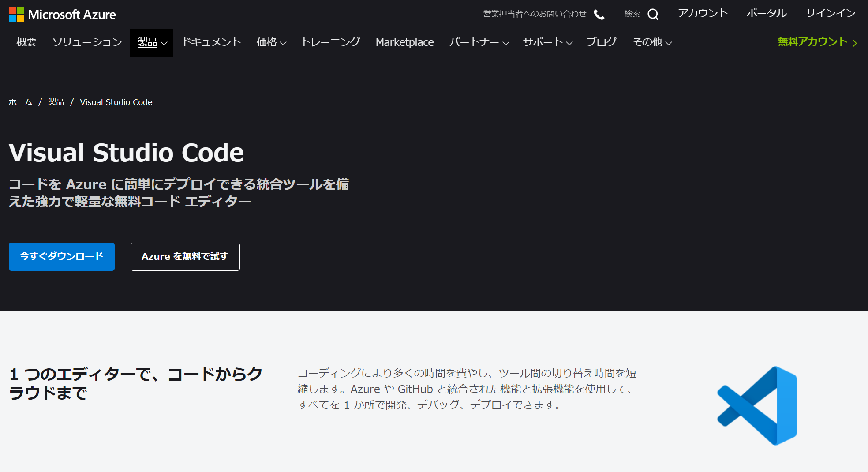Expand the サポート dropdown menu
The height and width of the screenshot is (472, 868).
[x=548, y=42]
